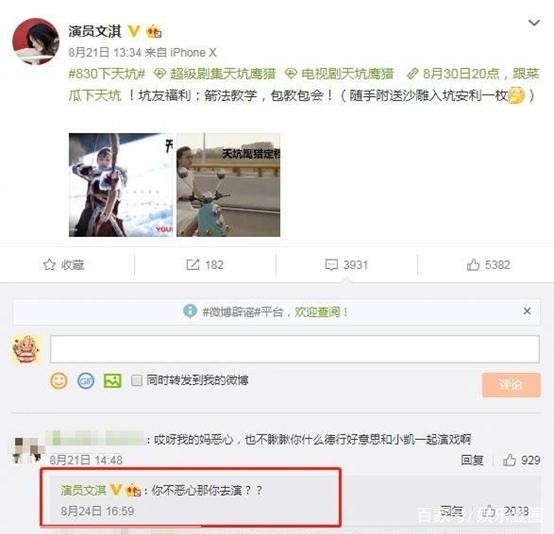This screenshot has height=534, width=554.
Task: Click the 收藏 star icon
Action: pyautogui.click(x=49, y=265)
